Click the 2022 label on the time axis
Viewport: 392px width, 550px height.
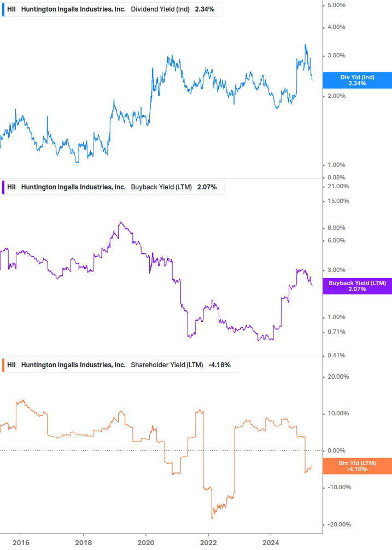point(208,543)
